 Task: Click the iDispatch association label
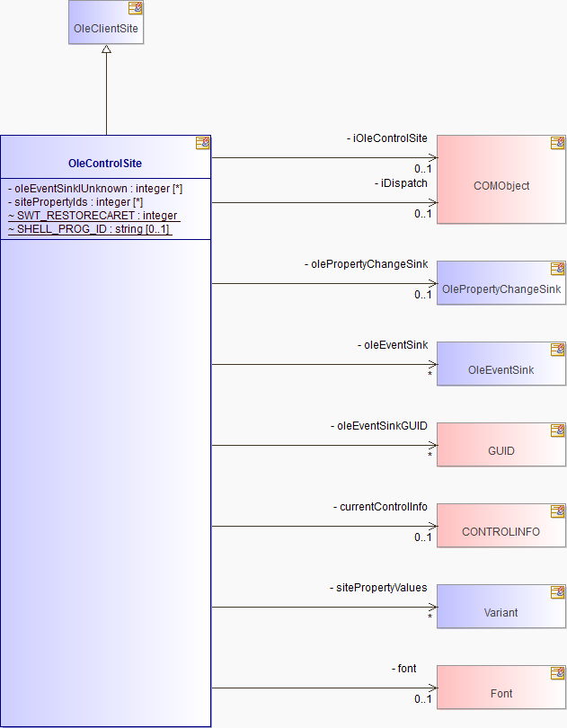tap(402, 183)
